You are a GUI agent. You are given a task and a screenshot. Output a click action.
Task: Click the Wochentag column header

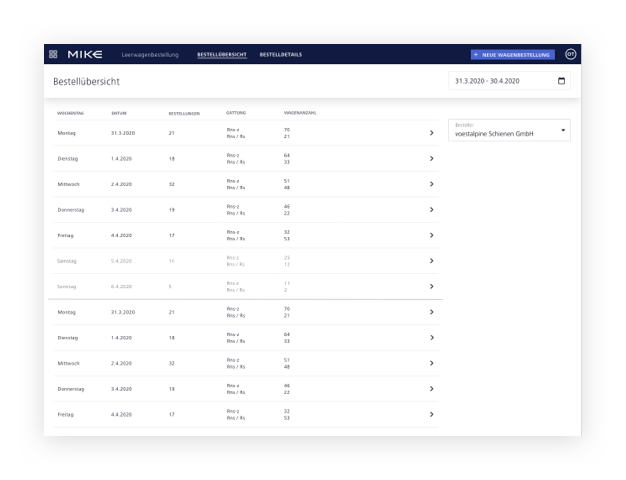point(71,113)
